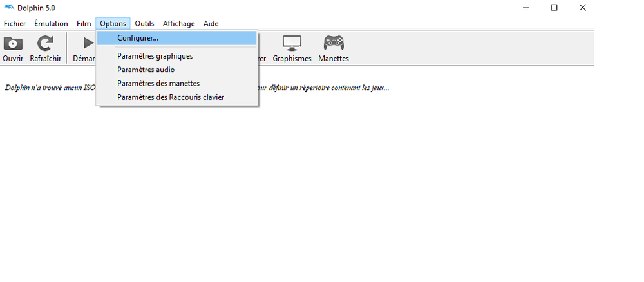Open Graphismes monitor toolbar icon

tap(292, 43)
